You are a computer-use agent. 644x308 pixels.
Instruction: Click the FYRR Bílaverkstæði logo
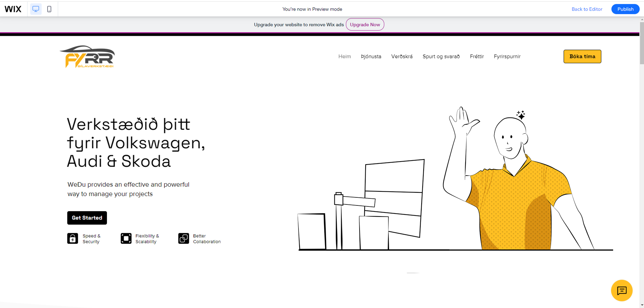pyautogui.click(x=87, y=57)
